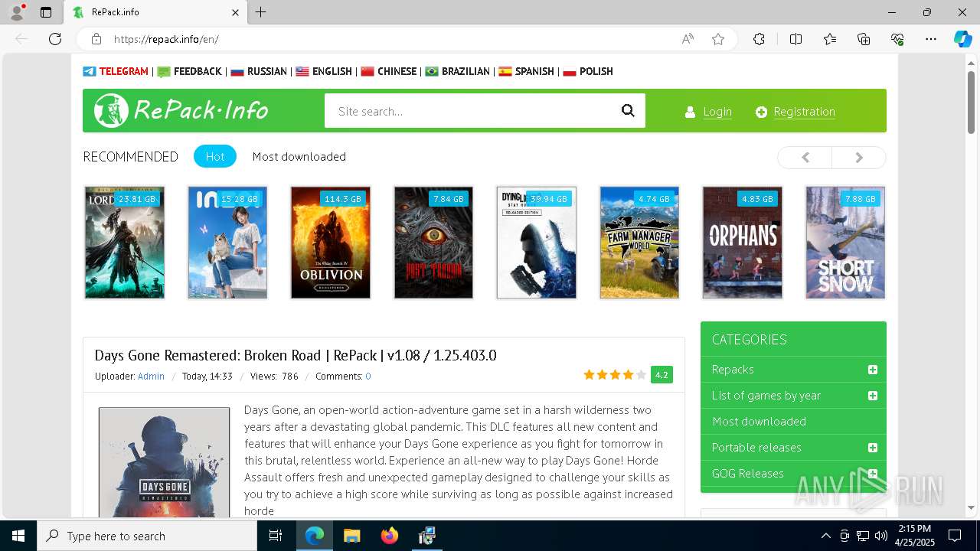Click the next carousel arrow
The height and width of the screenshot is (551, 980).
click(859, 157)
